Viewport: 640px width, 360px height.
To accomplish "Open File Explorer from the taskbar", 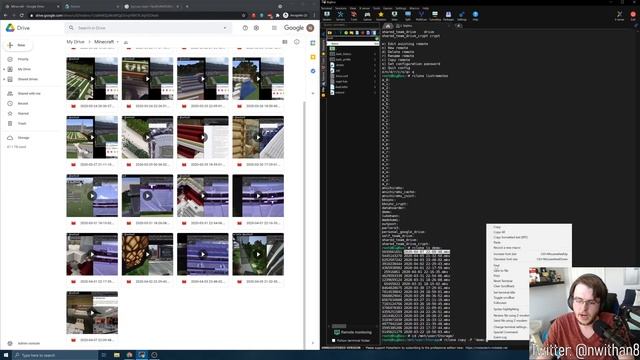I will [117, 355].
